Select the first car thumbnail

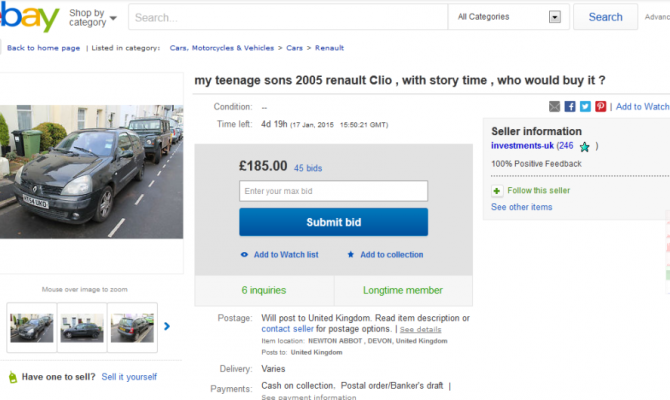coord(31,327)
